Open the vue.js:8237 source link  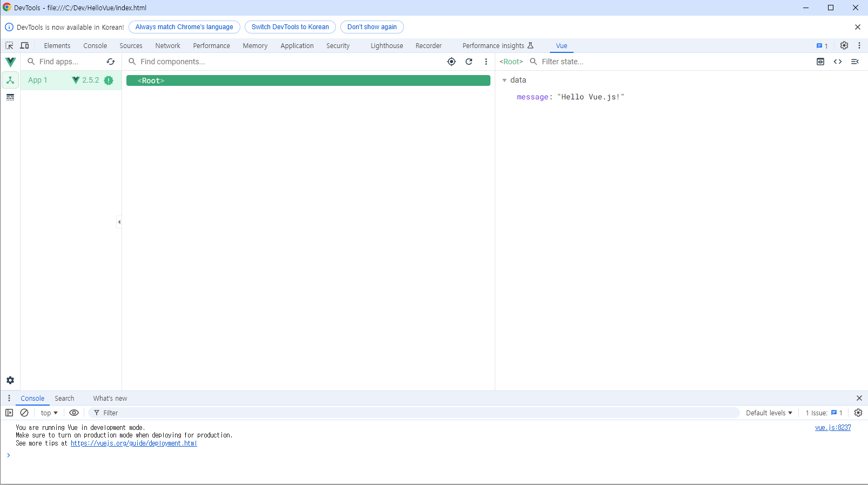(833, 428)
